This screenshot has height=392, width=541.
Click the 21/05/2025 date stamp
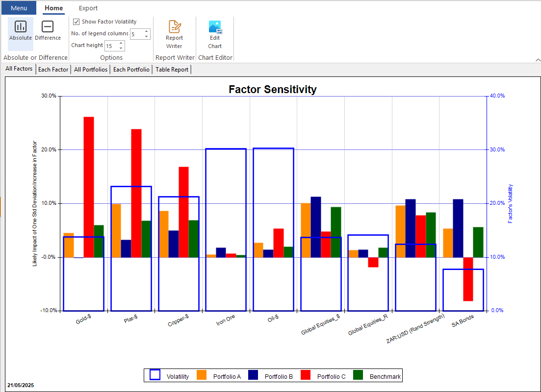21,385
